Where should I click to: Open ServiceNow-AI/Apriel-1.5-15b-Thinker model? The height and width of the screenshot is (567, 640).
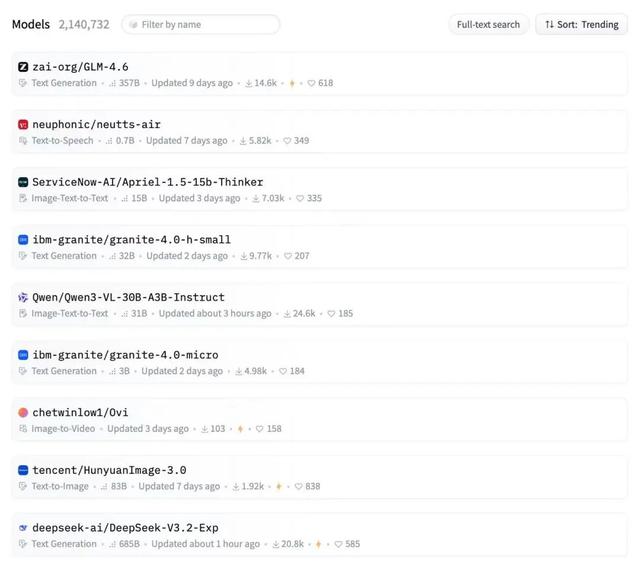[x=148, y=182]
